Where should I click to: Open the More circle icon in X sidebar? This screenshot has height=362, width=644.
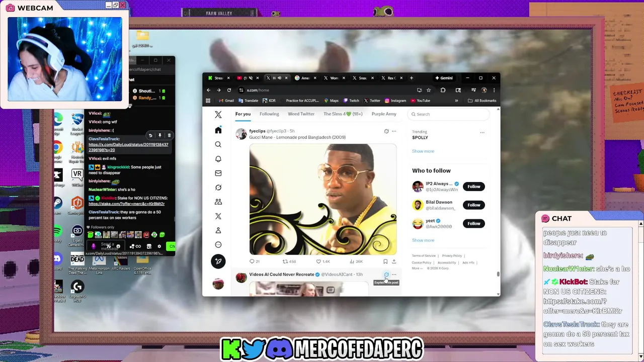218,245
